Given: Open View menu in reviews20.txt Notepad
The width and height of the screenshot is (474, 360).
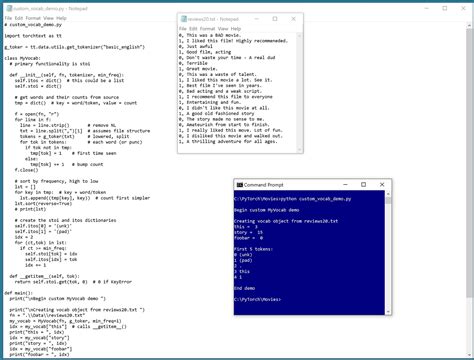Looking at the screenshot, I should click(x=223, y=29).
